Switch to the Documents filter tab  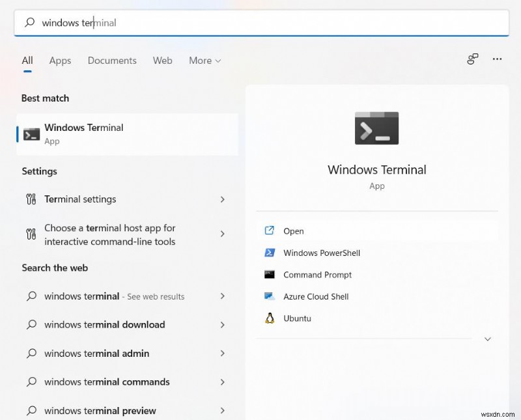[x=111, y=61]
